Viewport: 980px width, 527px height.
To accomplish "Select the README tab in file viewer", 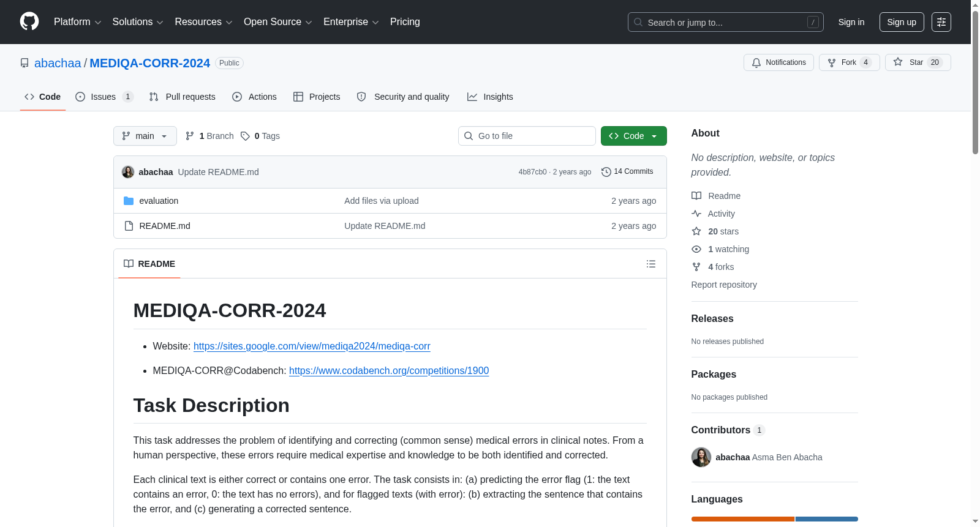I will (149, 264).
